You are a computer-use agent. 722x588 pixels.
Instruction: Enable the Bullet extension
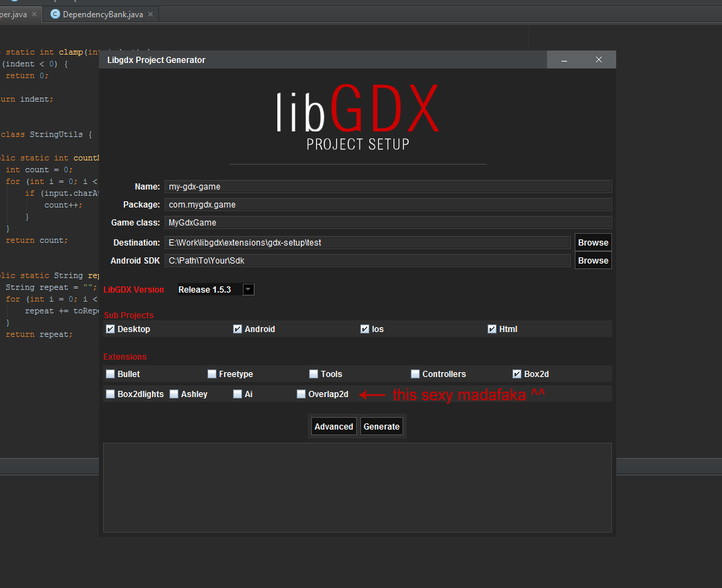[x=111, y=374]
